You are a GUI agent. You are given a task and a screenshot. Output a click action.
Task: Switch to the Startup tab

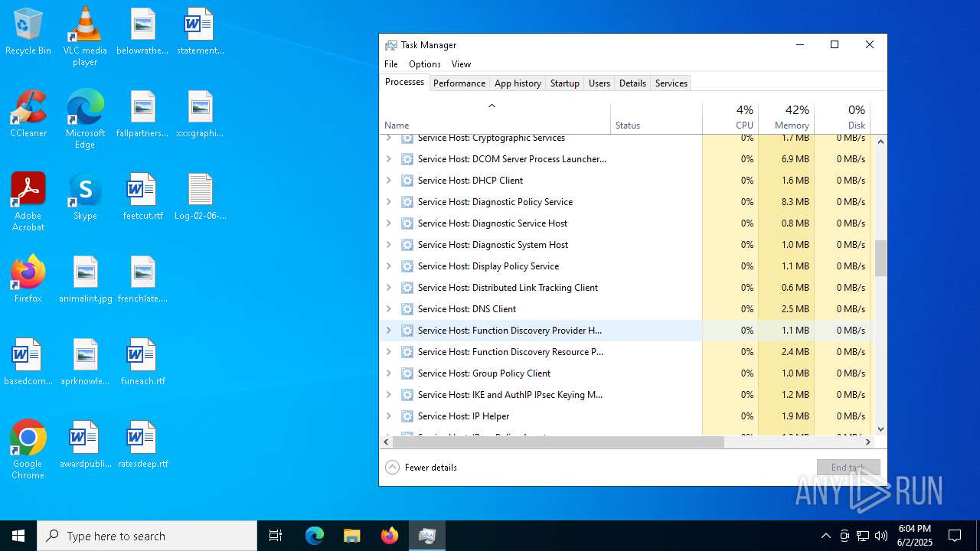(x=565, y=83)
